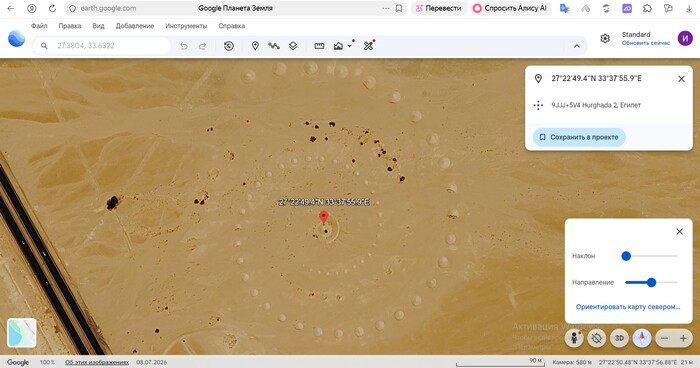This screenshot has height=368, width=700.
Task: Close the location info card
Action: pos(681,79)
